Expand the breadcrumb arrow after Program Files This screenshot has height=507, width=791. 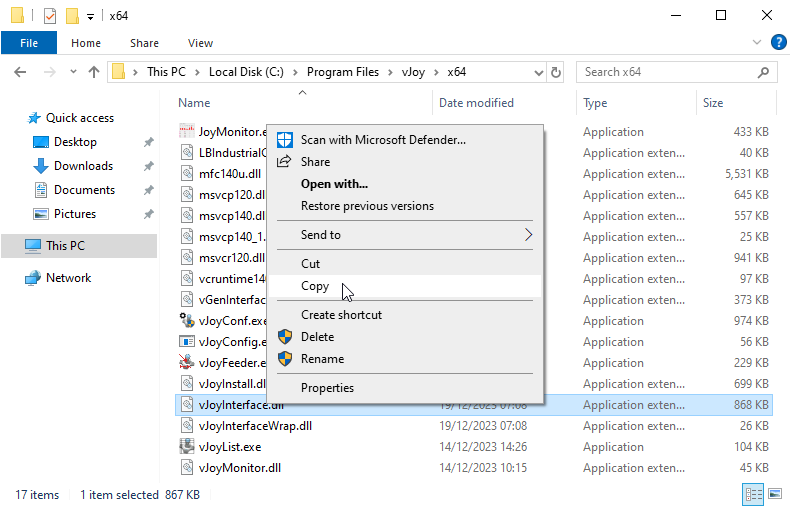[390, 73]
